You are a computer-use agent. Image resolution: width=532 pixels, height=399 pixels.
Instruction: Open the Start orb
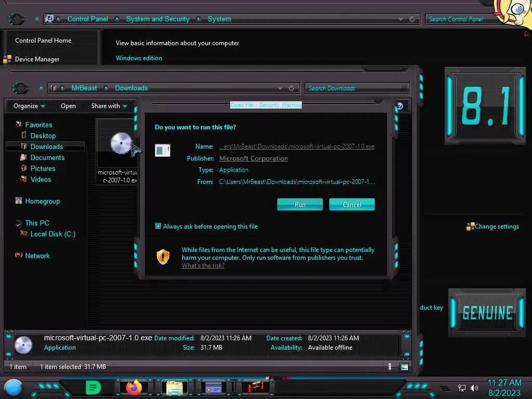coord(14,388)
